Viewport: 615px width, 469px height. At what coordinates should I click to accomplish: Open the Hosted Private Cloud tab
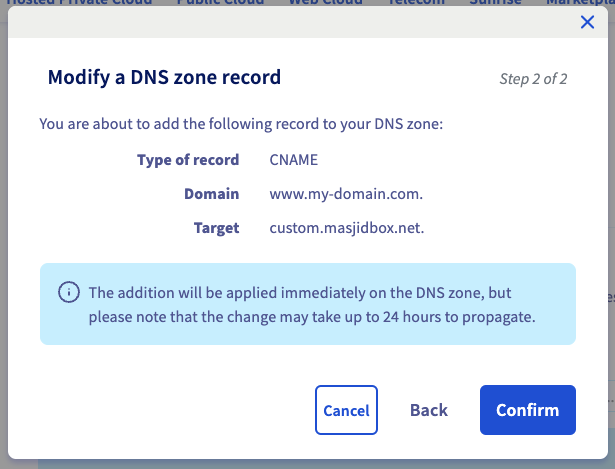[x=80, y=3]
